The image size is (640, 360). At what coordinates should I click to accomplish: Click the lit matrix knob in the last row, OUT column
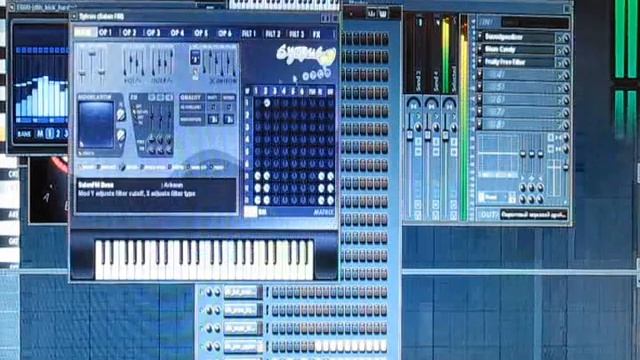tap(330, 200)
